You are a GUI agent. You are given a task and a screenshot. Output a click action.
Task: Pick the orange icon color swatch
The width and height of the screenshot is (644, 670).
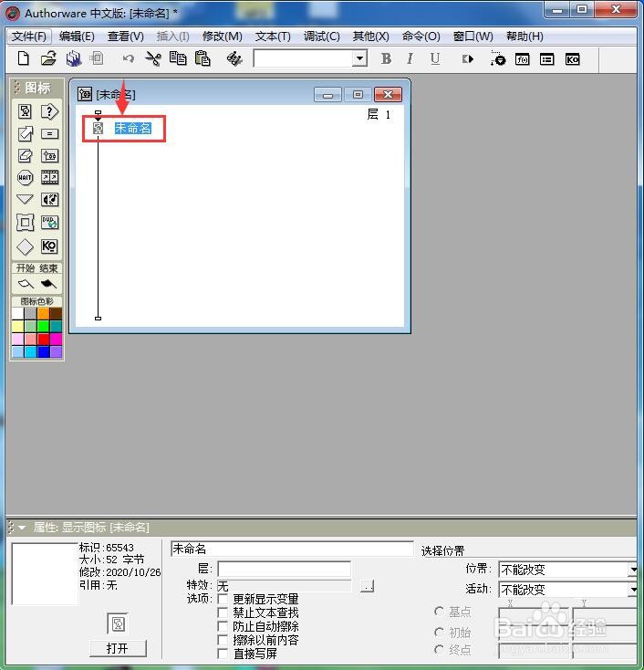point(43,313)
